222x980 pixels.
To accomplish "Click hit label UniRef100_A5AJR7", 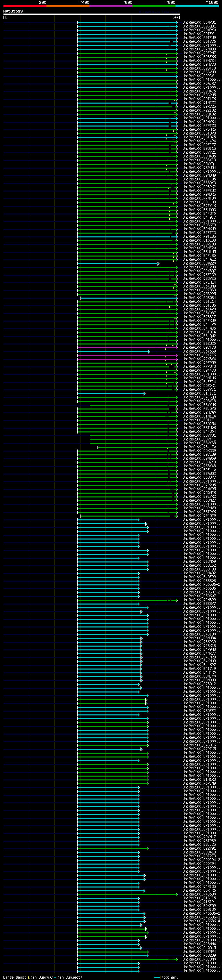I will (x=199, y=83).
